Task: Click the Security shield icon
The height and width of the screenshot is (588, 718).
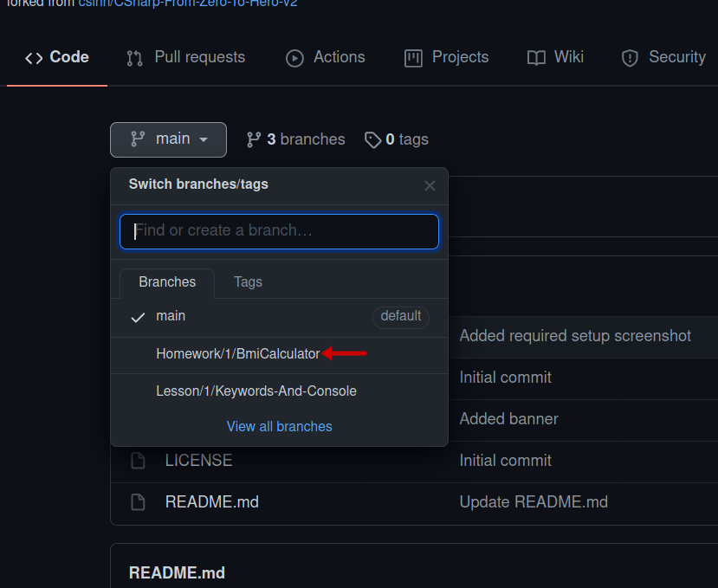Action: [x=630, y=58]
